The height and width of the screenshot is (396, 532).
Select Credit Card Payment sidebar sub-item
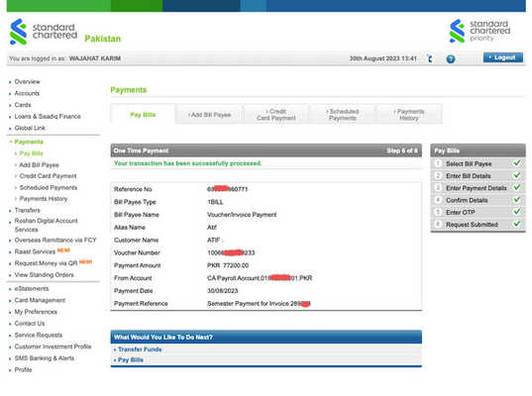[x=48, y=176]
